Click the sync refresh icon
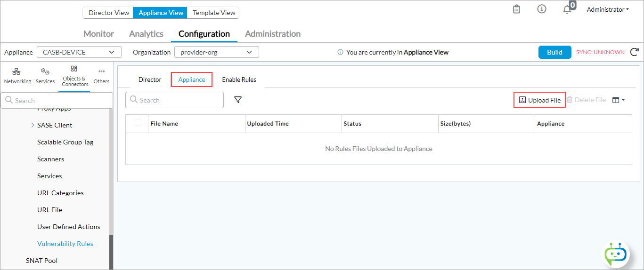Image resolution: width=644 pixels, height=270 pixels. click(x=634, y=52)
